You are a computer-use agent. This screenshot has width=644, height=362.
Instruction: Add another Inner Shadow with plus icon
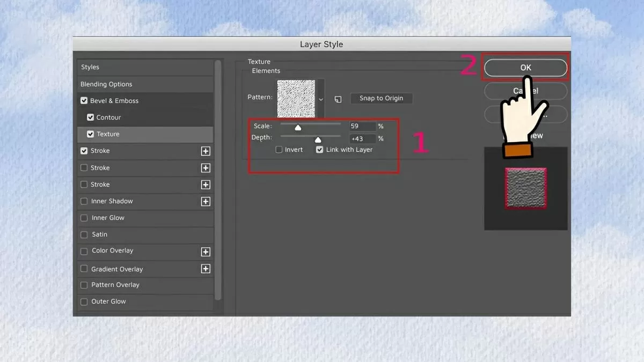click(x=206, y=202)
